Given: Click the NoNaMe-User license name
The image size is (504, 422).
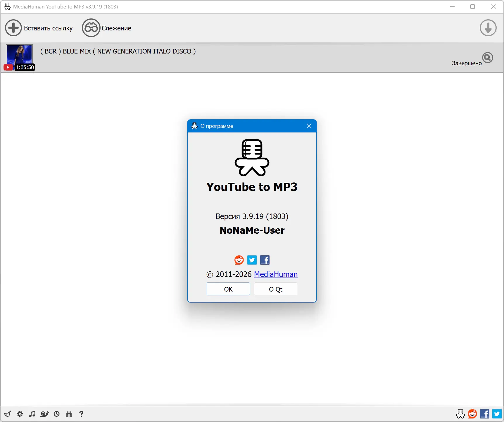Looking at the screenshot, I should pos(252,230).
